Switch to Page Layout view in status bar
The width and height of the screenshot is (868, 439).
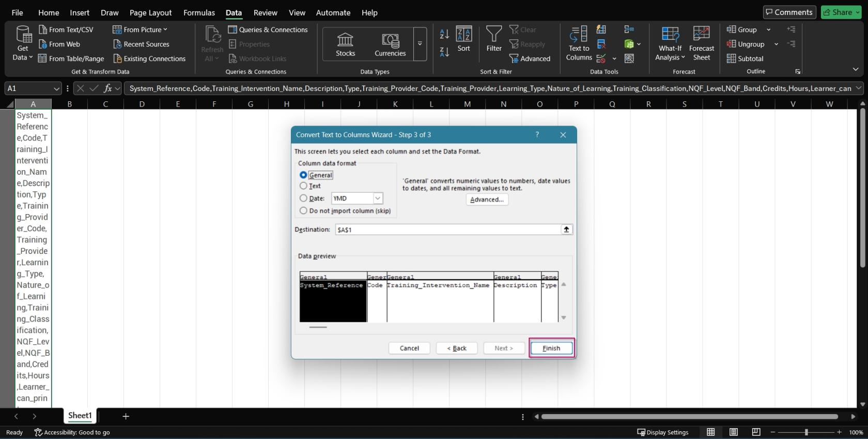(734, 432)
